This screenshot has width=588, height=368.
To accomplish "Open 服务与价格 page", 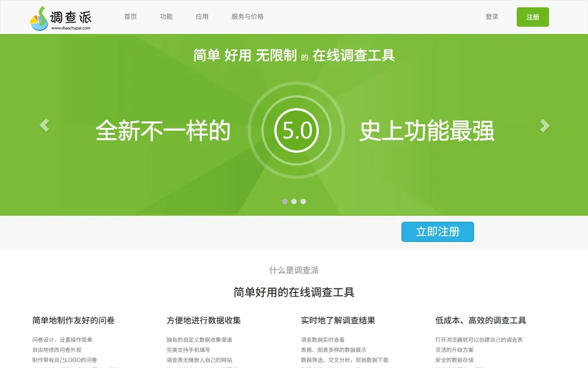I will pos(248,17).
